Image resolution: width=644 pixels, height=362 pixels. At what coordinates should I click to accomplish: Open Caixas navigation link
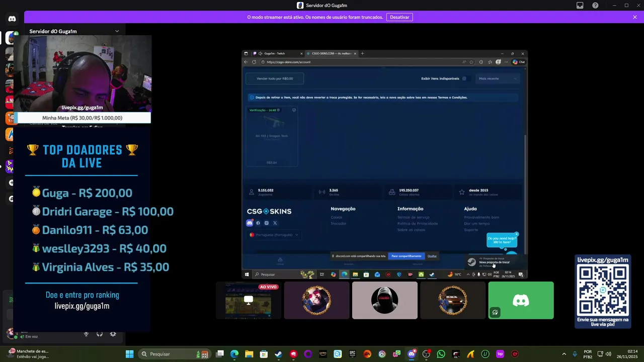click(x=337, y=217)
